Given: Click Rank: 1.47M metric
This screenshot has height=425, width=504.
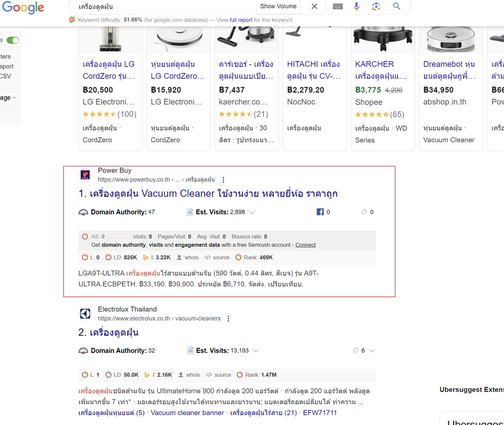Looking at the screenshot, I should click(257, 375).
